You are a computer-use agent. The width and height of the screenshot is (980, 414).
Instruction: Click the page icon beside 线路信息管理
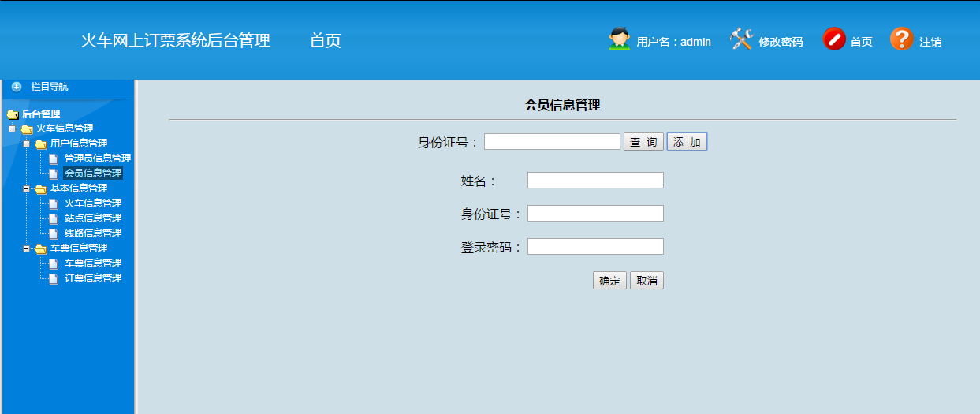(x=54, y=233)
